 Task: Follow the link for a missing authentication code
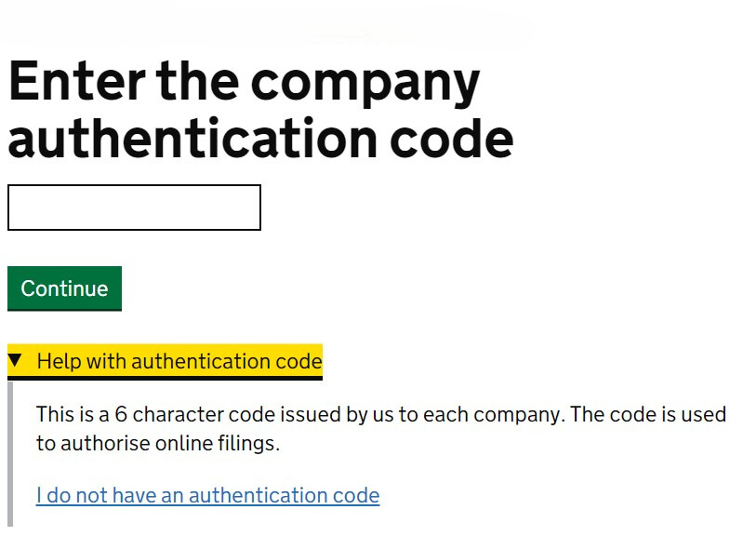point(207,495)
